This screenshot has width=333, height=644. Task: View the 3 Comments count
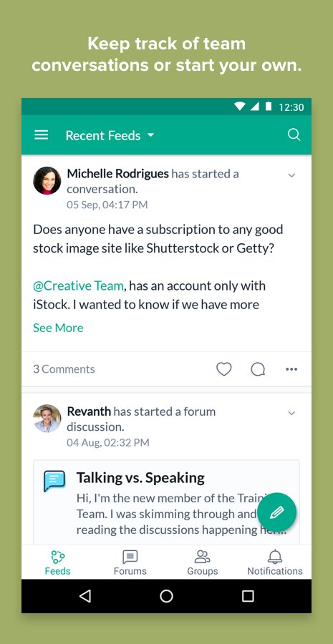point(64,369)
